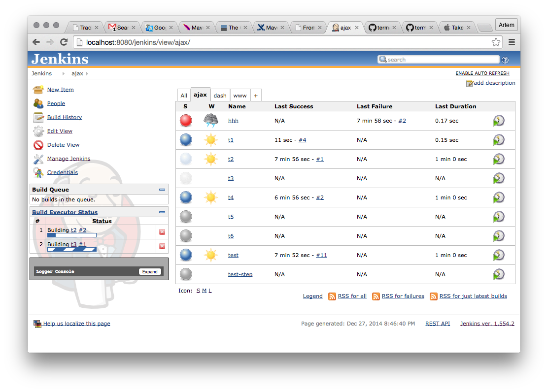Switch to the All view tab
The image size is (548, 392).
[184, 96]
